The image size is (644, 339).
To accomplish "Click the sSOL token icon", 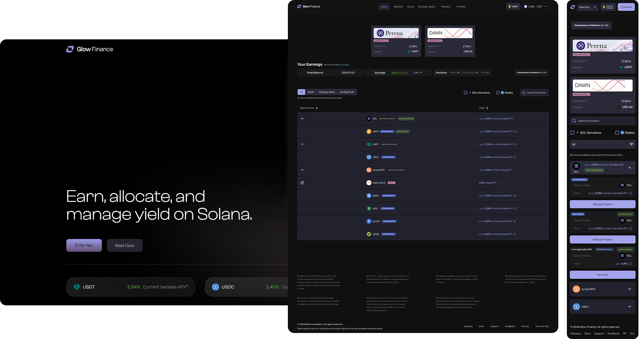I will [369, 209].
